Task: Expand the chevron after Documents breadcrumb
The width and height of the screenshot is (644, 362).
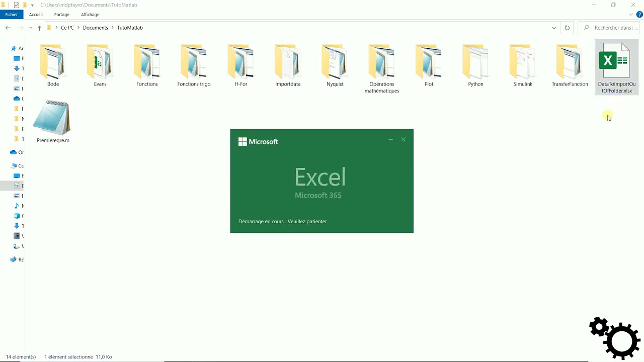Action: coord(112,28)
